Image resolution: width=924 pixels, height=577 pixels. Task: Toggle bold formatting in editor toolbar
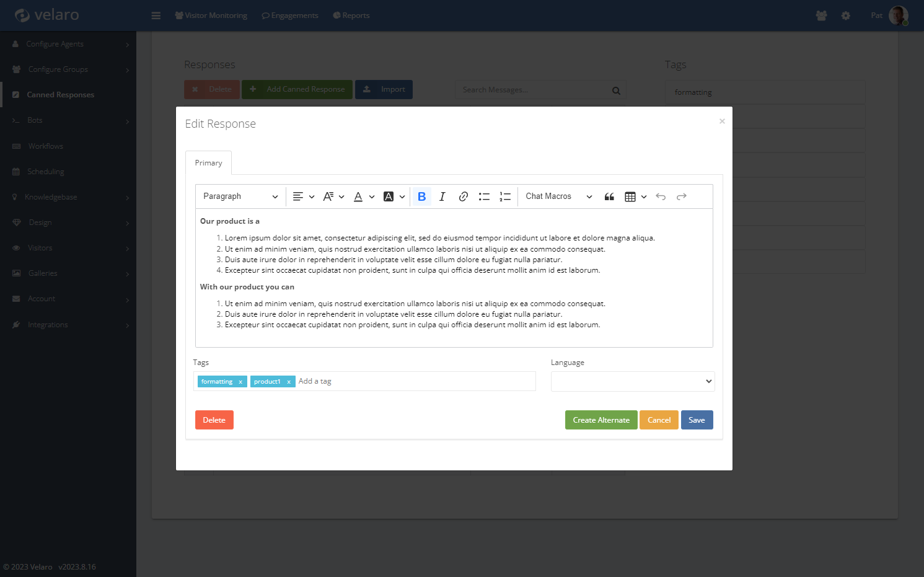tap(421, 196)
